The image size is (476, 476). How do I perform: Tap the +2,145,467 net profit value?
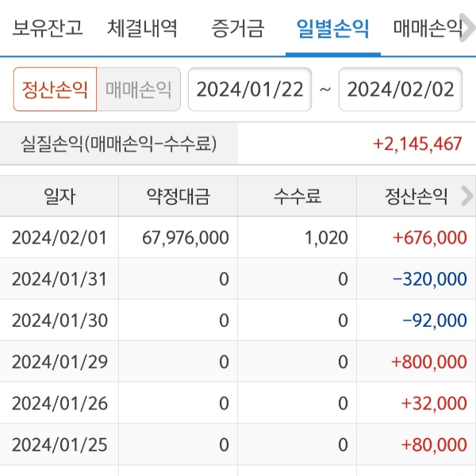(417, 144)
